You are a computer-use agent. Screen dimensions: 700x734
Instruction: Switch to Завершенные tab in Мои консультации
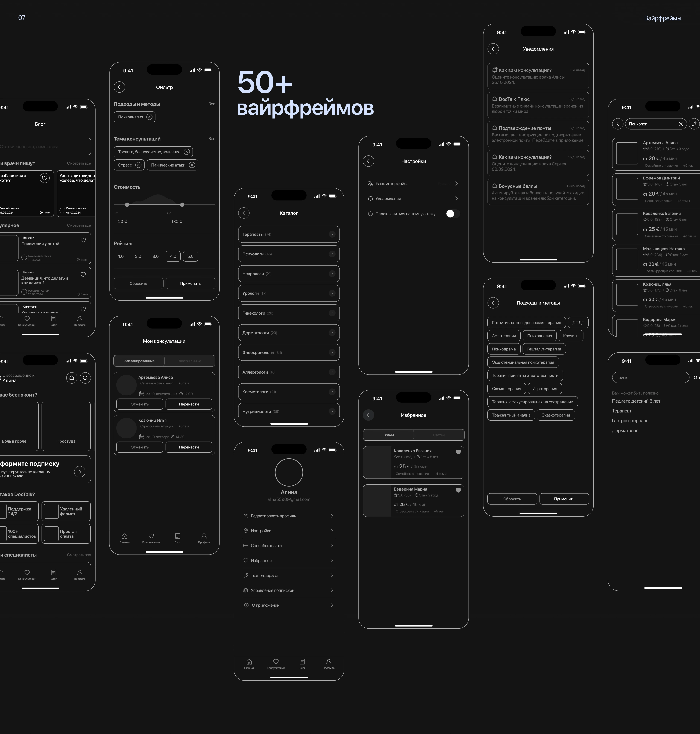pyautogui.click(x=189, y=361)
